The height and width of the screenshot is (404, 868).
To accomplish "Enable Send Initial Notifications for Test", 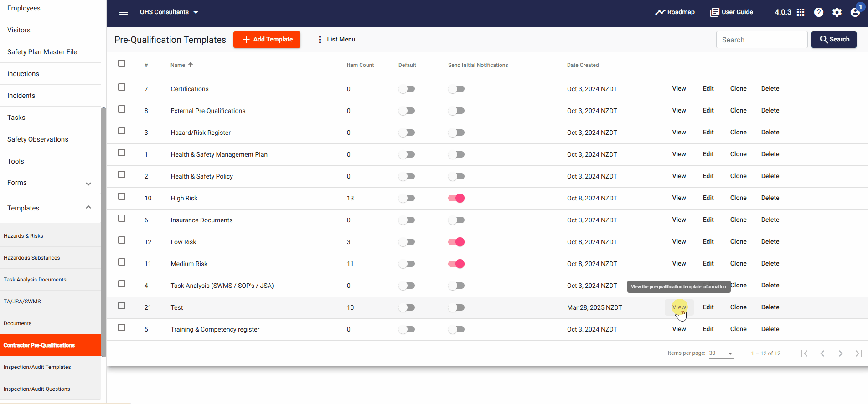I will point(456,307).
